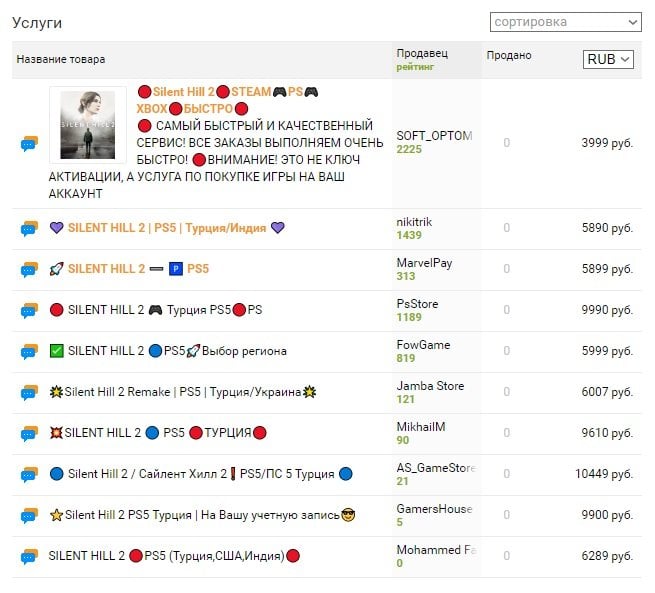
Task: Open the RUB currency dropdown
Action: coord(608,59)
